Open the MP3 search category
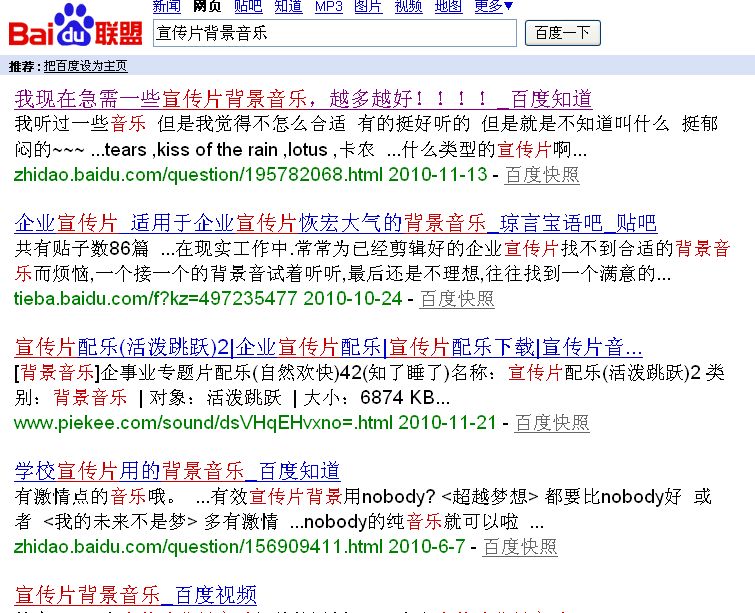The width and height of the screenshot is (755, 613). point(328,7)
